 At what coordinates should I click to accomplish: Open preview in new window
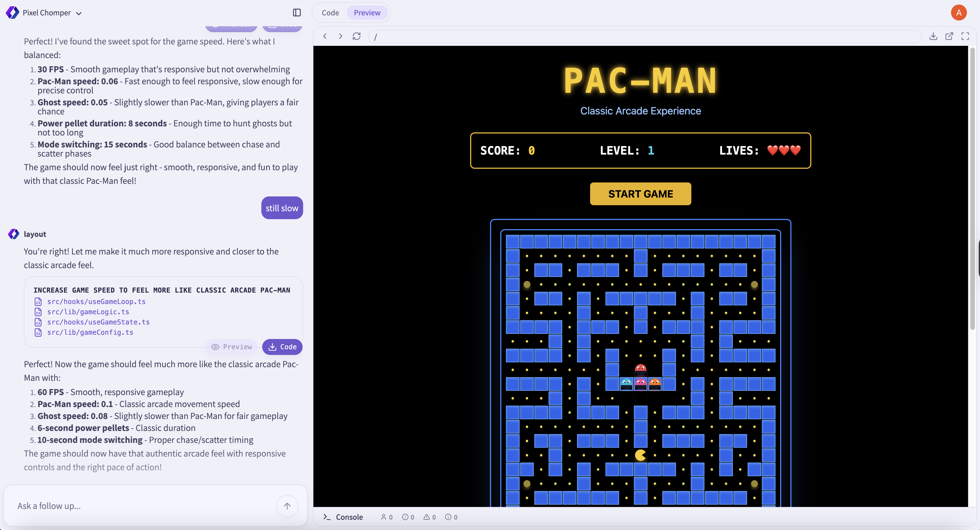point(949,36)
